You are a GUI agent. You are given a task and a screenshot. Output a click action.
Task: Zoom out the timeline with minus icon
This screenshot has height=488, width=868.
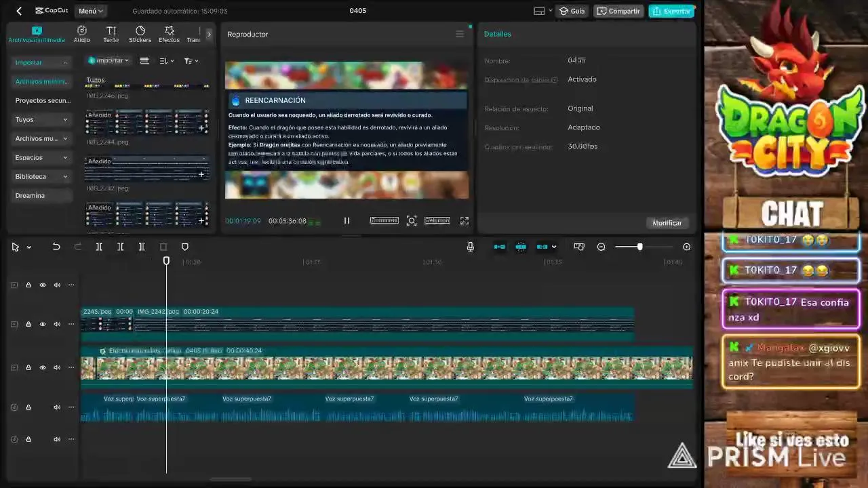tap(601, 247)
